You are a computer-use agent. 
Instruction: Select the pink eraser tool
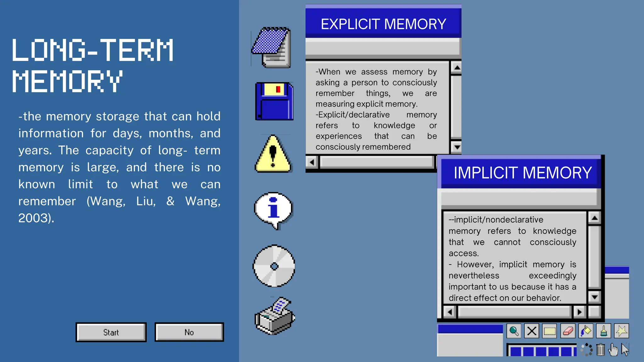[x=568, y=331]
